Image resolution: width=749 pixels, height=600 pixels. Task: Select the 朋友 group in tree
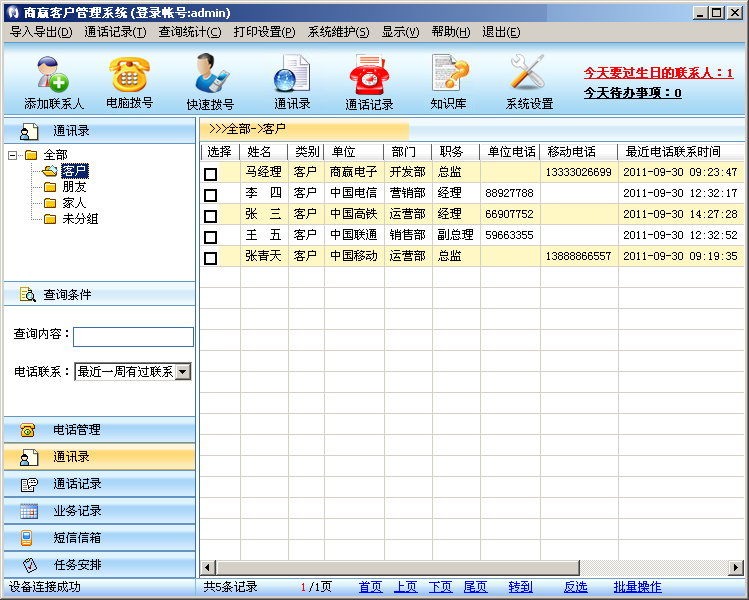pos(74,187)
